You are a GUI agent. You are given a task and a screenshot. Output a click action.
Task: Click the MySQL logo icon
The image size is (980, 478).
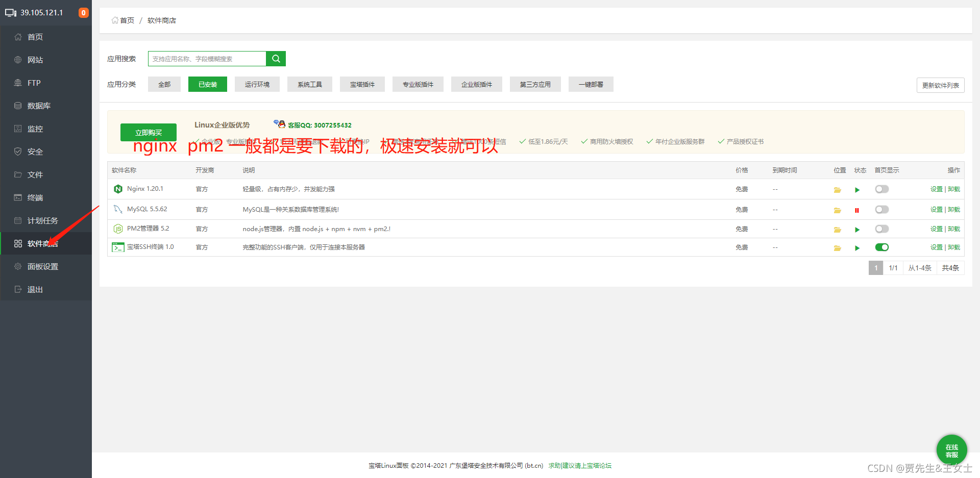click(x=118, y=209)
